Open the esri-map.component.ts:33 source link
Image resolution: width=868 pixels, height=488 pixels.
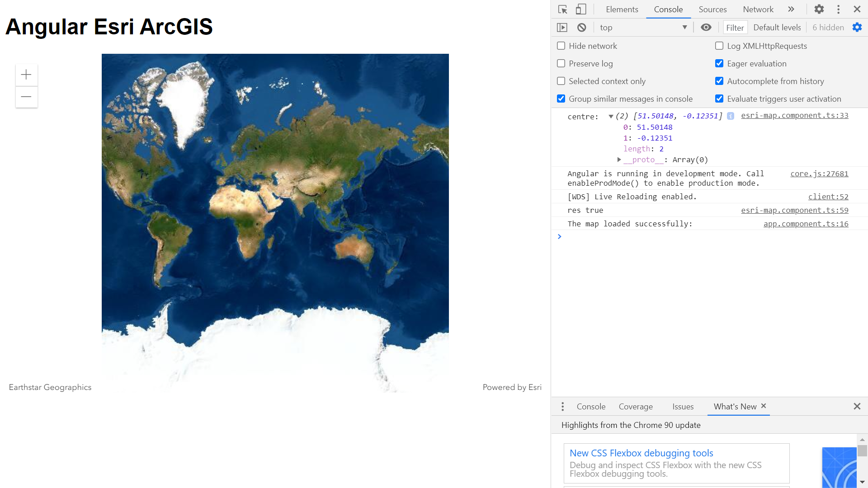click(794, 116)
